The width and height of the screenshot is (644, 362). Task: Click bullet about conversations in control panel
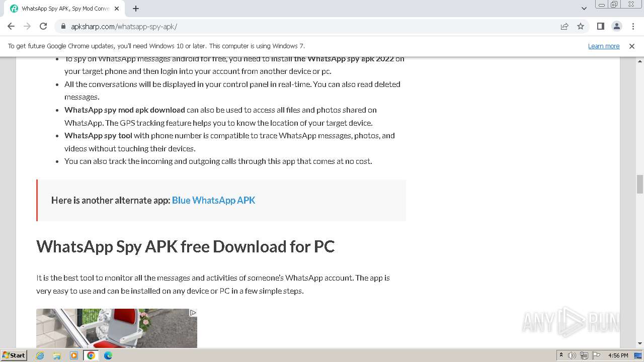[x=232, y=90]
